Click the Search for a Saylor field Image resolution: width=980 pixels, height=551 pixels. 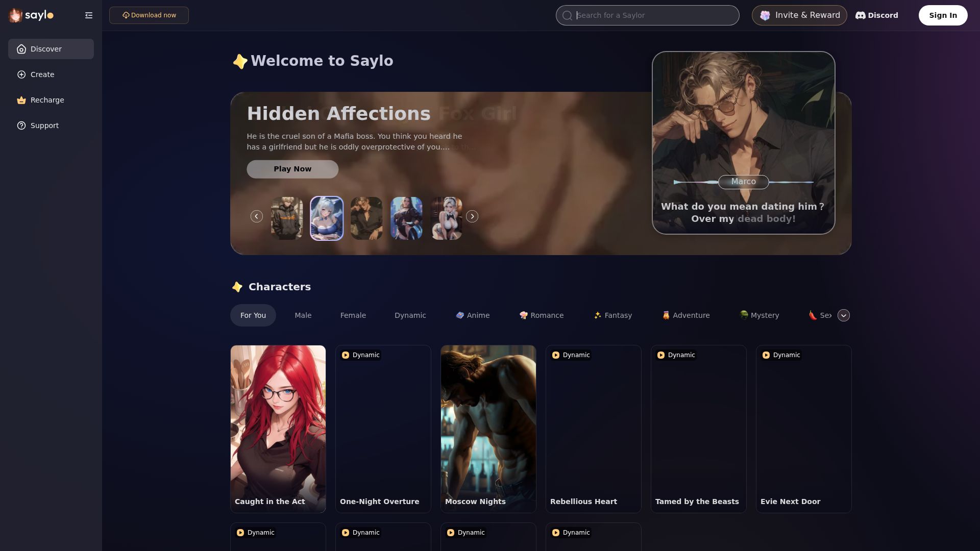647,15
